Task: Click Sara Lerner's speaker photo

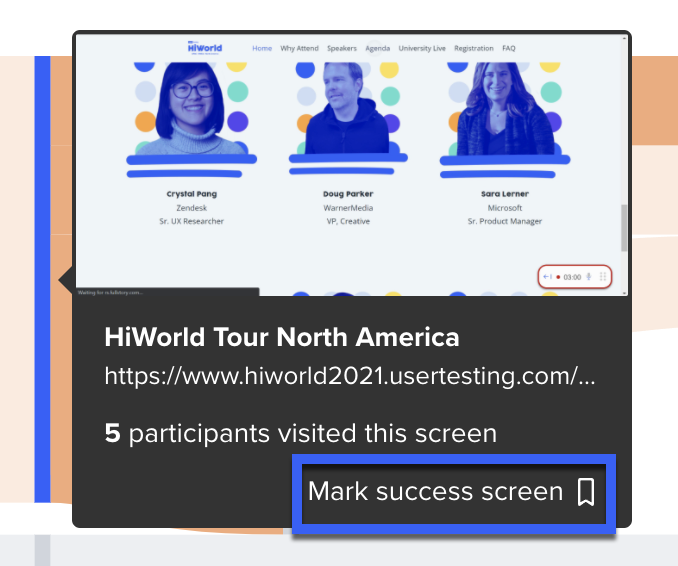Action: (x=505, y=109)
